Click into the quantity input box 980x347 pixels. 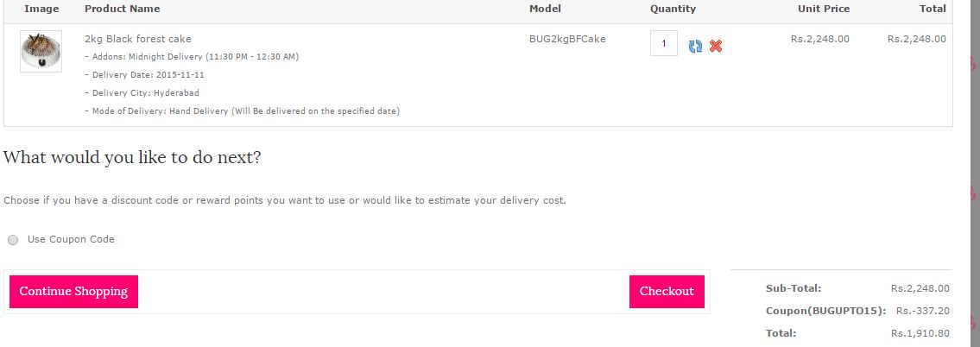point(664,44)
